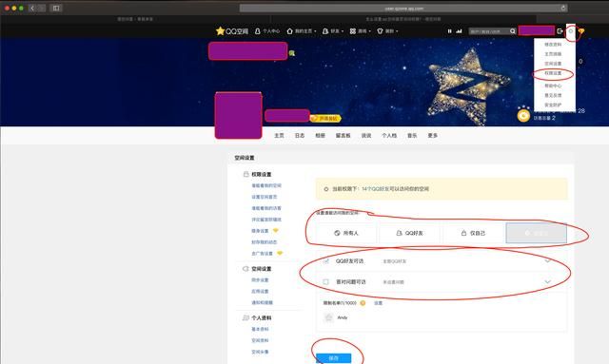Choose 空间设置 in the gear dropdown
This screenshot has width=609, height=364.
click(553, 64)
